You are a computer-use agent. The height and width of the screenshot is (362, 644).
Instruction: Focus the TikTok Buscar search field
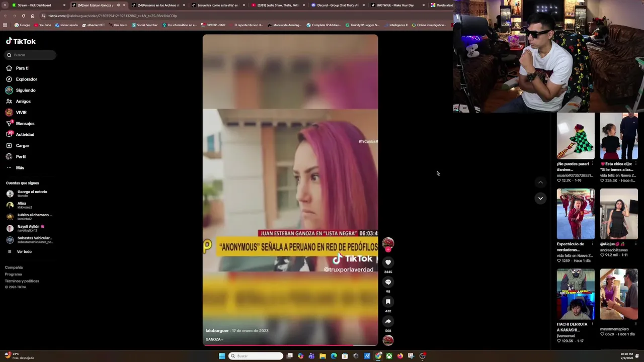pyautogui.click(x=30, y=55)
